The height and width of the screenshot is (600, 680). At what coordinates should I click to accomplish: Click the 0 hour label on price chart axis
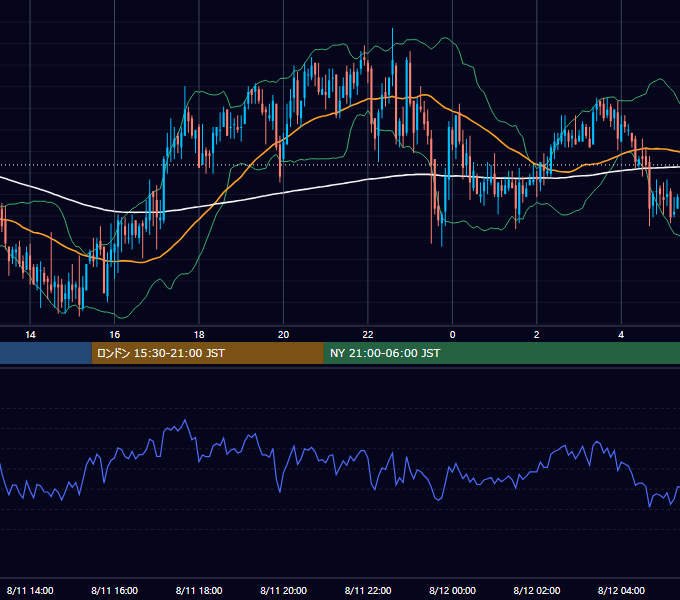[452, 335]
